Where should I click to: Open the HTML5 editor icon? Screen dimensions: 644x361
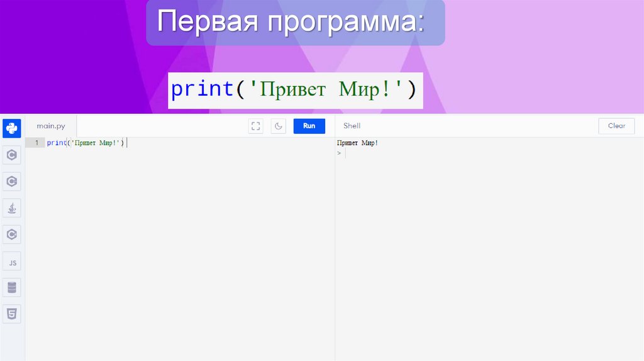click(x=12, y=314)
